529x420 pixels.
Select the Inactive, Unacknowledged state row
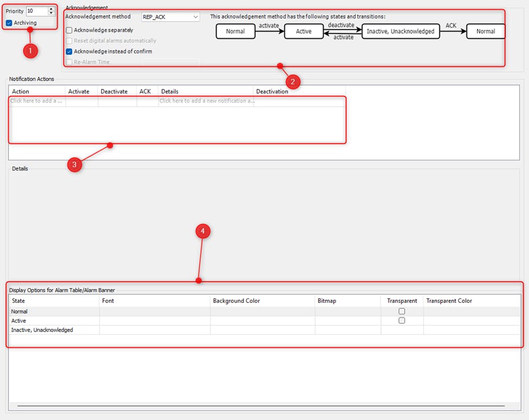[42, 330]
